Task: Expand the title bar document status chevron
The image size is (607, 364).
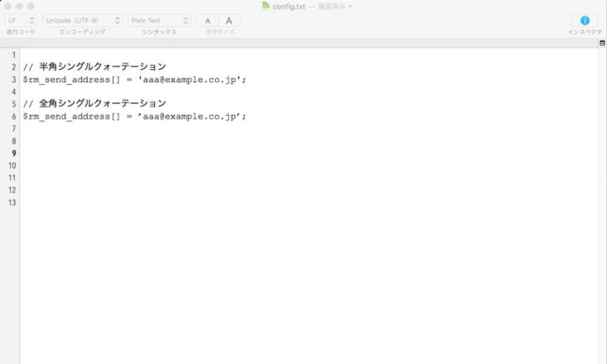Action: [350, 7]
